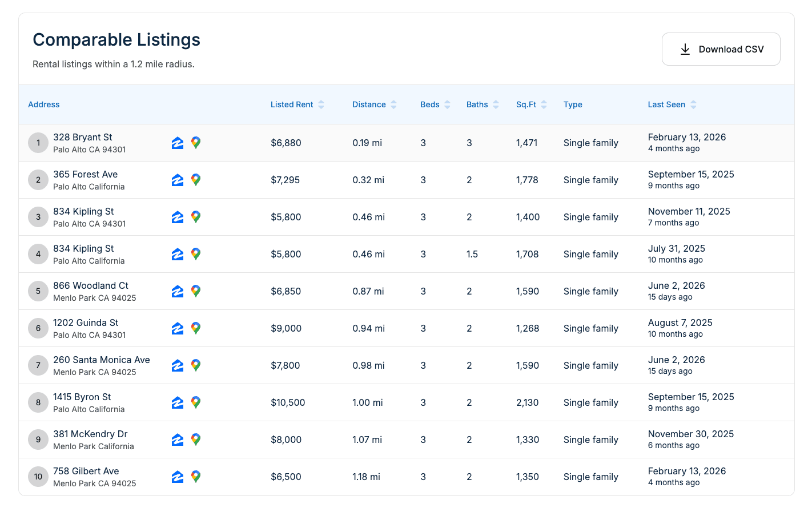Sort table by Last Seen column
Screen dimensions: 812x512
672,104
